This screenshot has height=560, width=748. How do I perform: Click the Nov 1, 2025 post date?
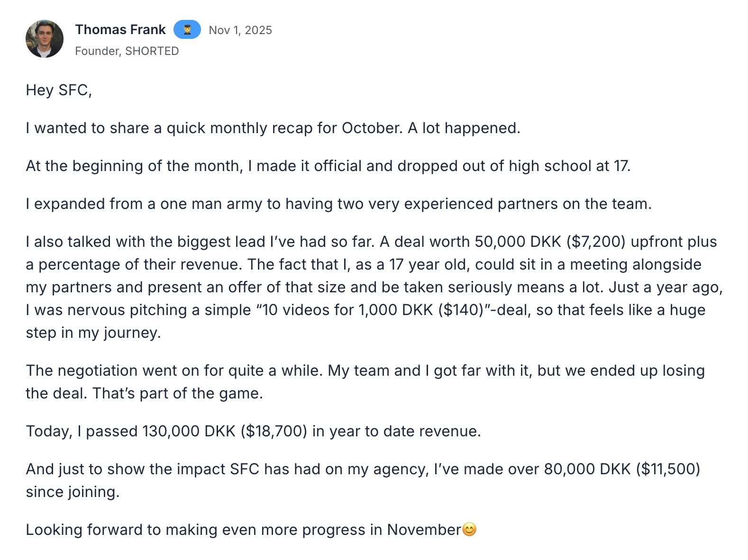click(x=240, y=30)
